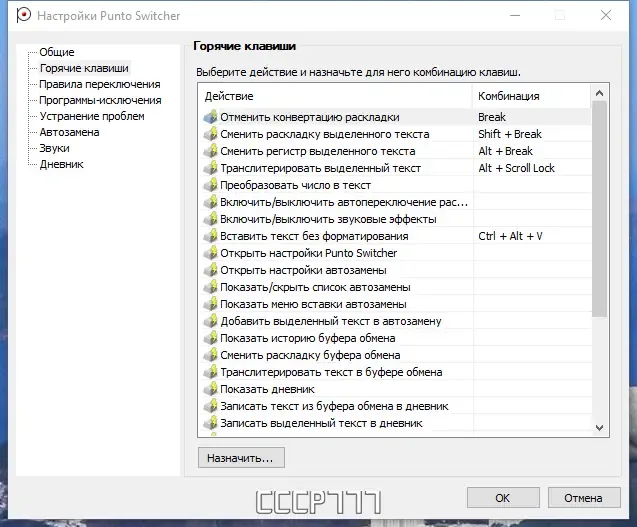Click the icon beside Транслитерировать выделенный текст
Screen dimensions: 637x527
tap(210, 168)
